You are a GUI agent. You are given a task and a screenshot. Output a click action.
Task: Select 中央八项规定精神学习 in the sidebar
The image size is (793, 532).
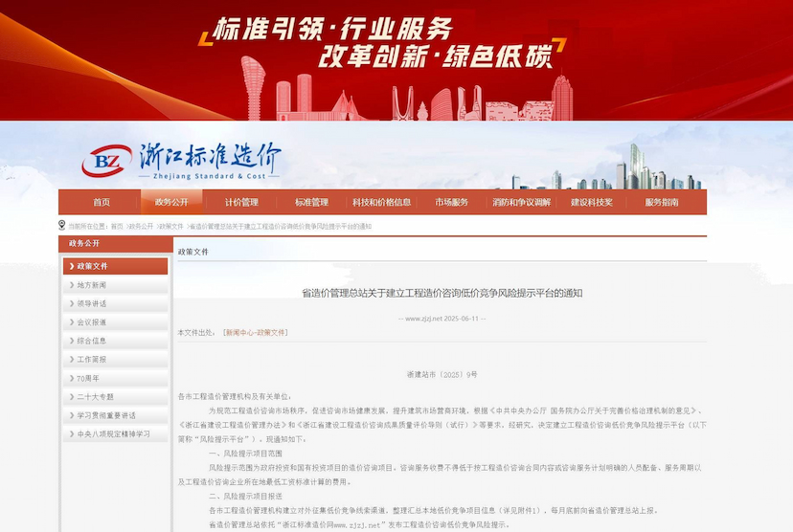pos(115,434)
